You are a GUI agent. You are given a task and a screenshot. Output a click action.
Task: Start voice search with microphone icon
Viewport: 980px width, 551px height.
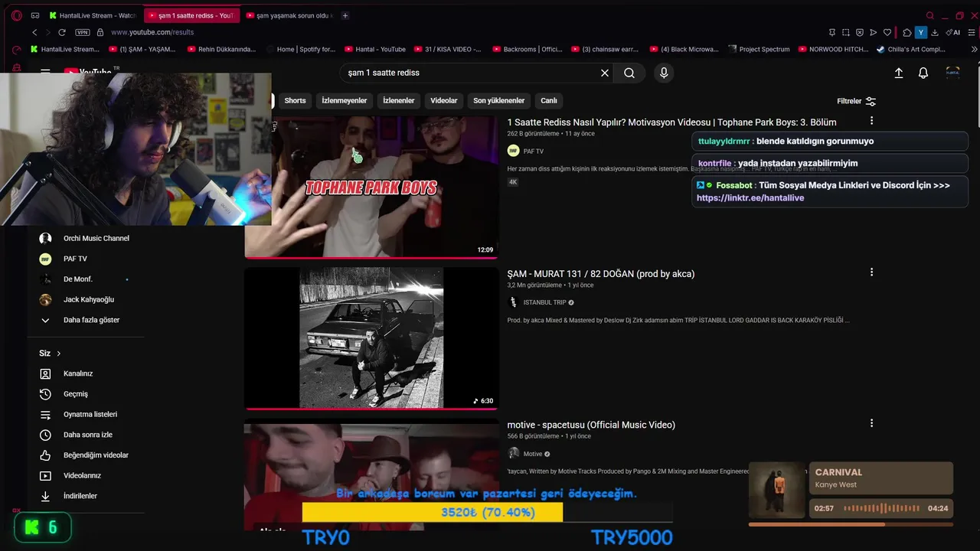pyautogui.click(x=664, y=73)
